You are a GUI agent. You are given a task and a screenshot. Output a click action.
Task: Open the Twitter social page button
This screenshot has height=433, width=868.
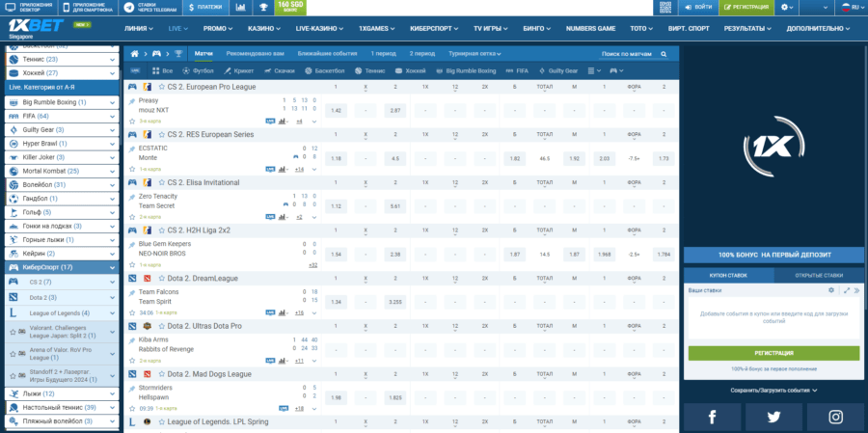click(x=773, y=416)
